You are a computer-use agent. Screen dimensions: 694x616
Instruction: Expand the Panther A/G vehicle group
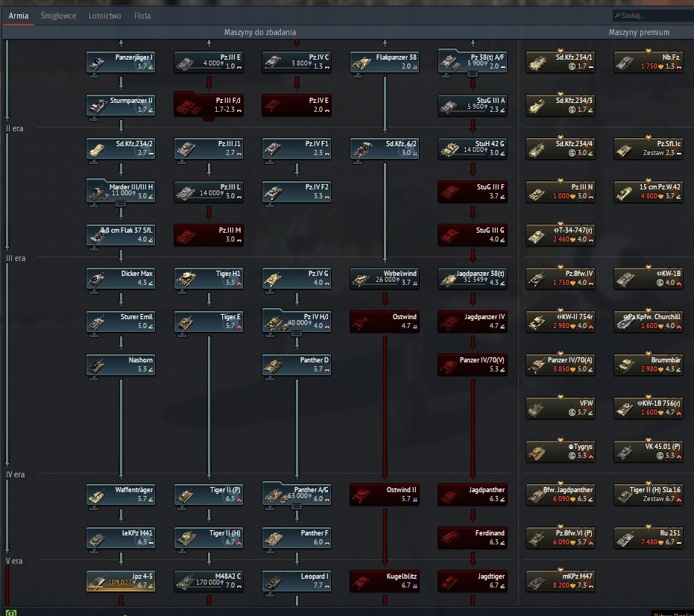coord(297,494)
